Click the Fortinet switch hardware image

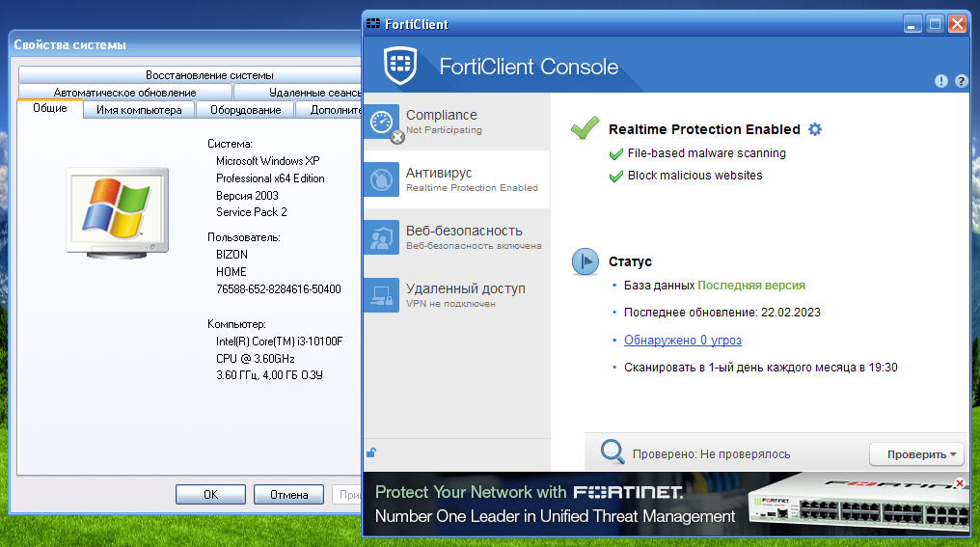click(859, 502)
